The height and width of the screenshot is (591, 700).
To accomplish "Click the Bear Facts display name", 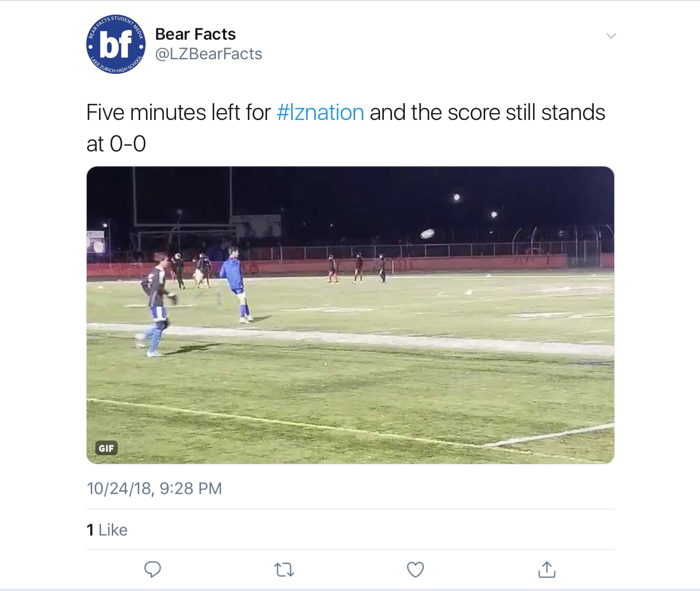I will click(x=195, y=34).
